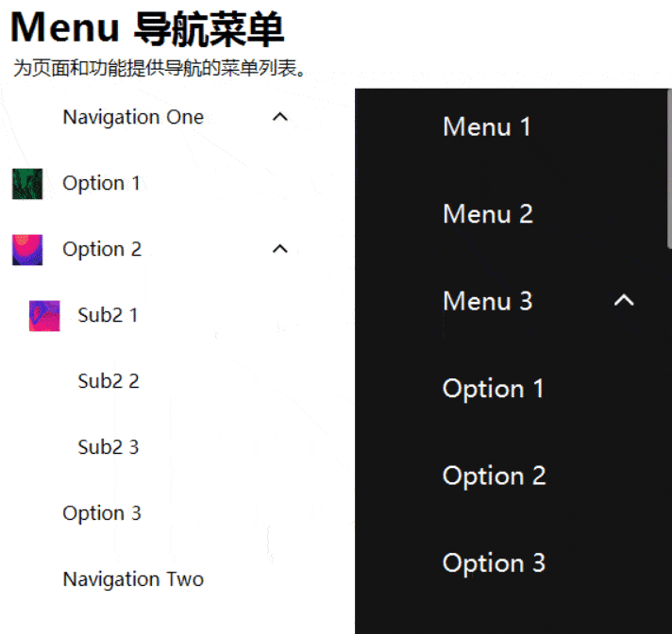Viewport: 672px width, 634px height.
Task: Collapse the Option 2 submenu chevron
Action: coord(280,249)
